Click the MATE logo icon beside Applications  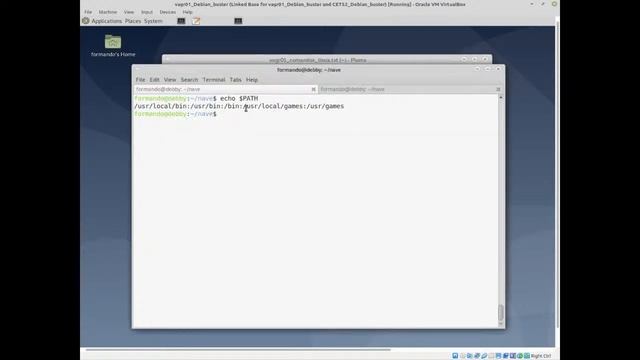tap(86, 21)
